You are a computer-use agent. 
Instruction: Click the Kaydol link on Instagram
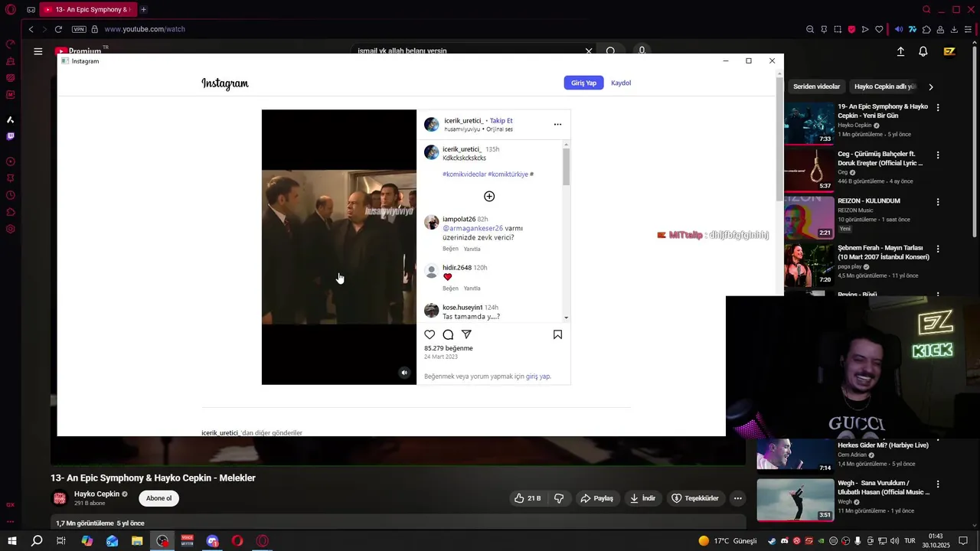[621, 83]
